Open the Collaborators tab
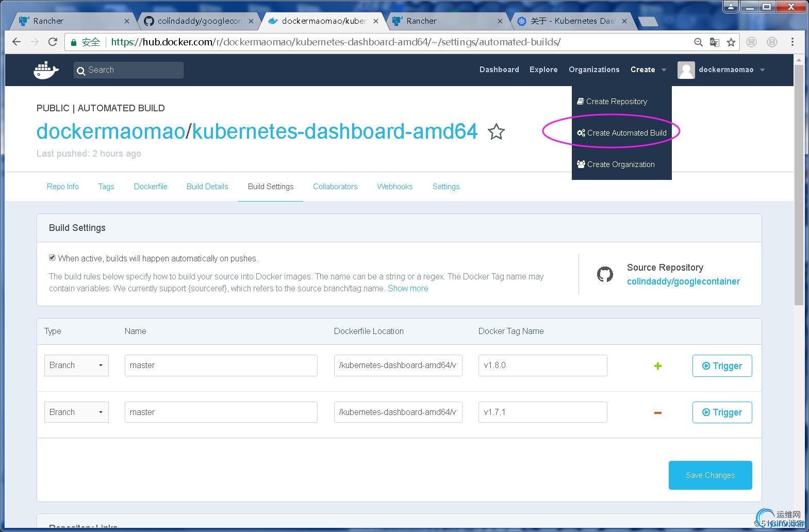This screenshot has height=532, width=809. (x=335, y=187)
